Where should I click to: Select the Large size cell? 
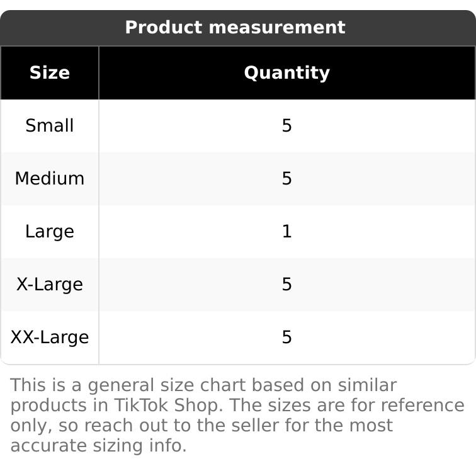pyautogui.click(x=49, y=232)
